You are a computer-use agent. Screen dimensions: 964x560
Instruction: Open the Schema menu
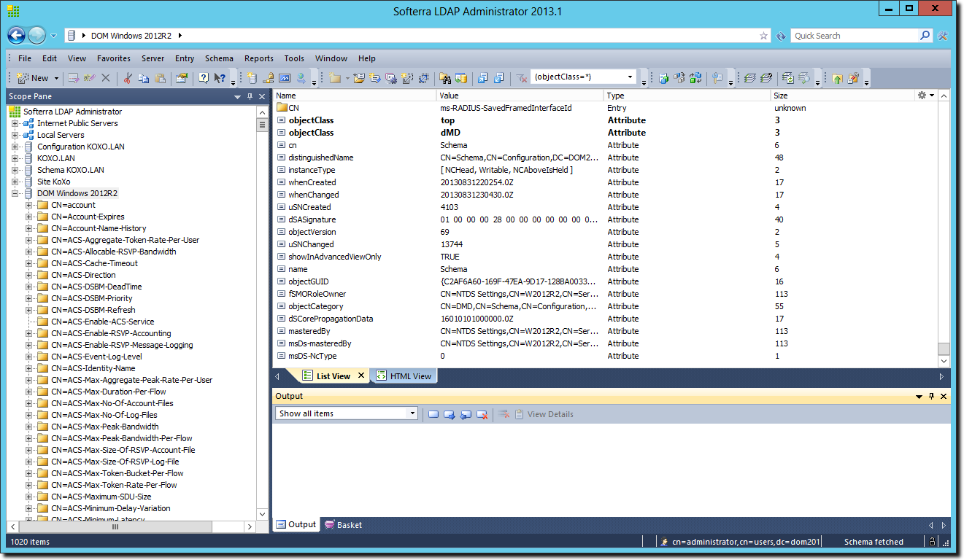[219, 58]
